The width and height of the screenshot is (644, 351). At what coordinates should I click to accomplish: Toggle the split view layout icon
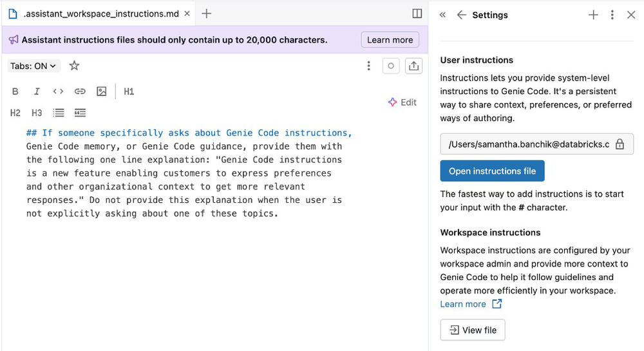[417, 14]
